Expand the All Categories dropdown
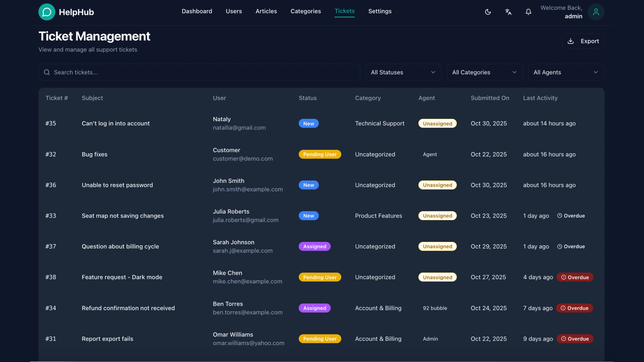The height and width of the screenshot is (362, 644). pyautogui.click(x=485, y=72)
